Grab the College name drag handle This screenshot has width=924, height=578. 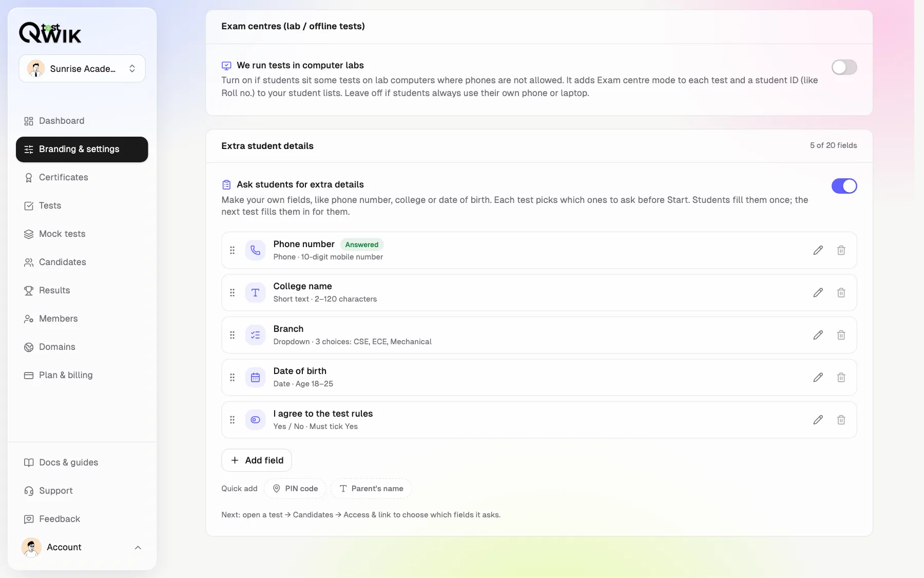pyautogui.click(x=233, y=293)
